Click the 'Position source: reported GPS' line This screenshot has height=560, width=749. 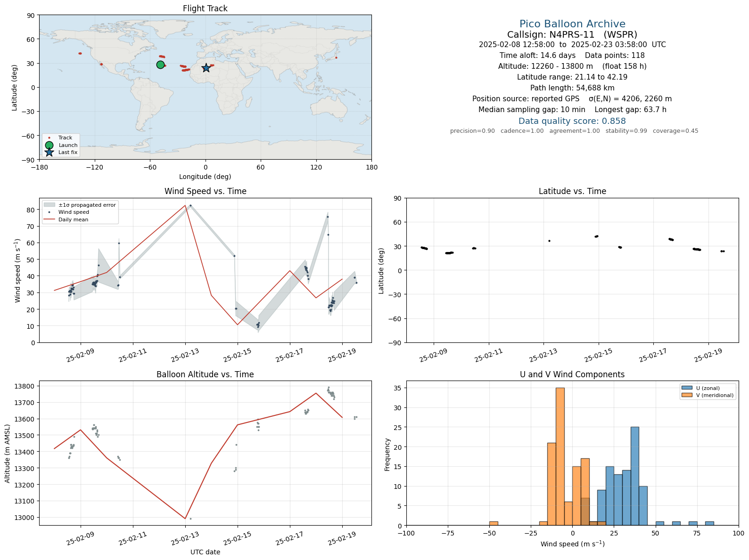tap(572, 99)
